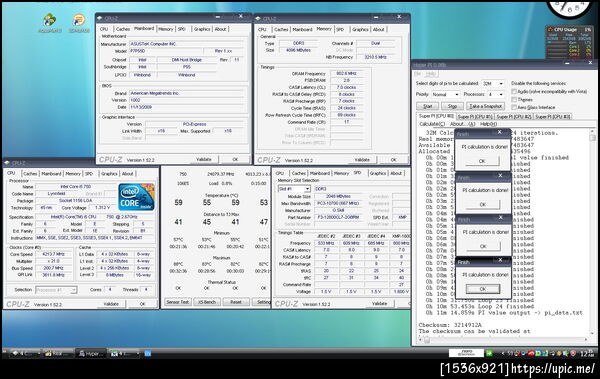Click the Start button in Hyper PI

point(427,106)
